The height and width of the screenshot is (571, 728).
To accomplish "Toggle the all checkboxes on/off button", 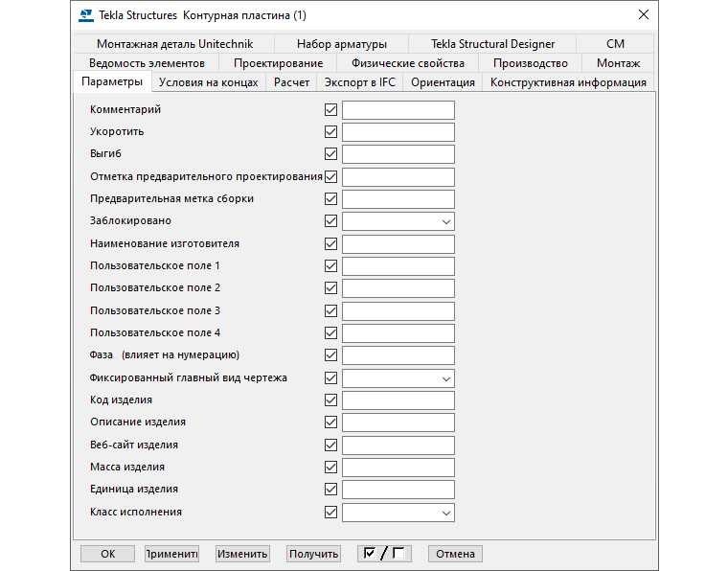I will click(384, 554).
